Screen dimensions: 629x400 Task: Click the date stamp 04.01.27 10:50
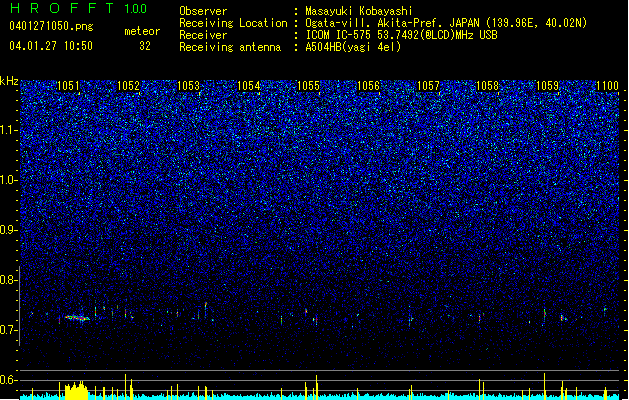pyautogui.click(x=51, y=46)
